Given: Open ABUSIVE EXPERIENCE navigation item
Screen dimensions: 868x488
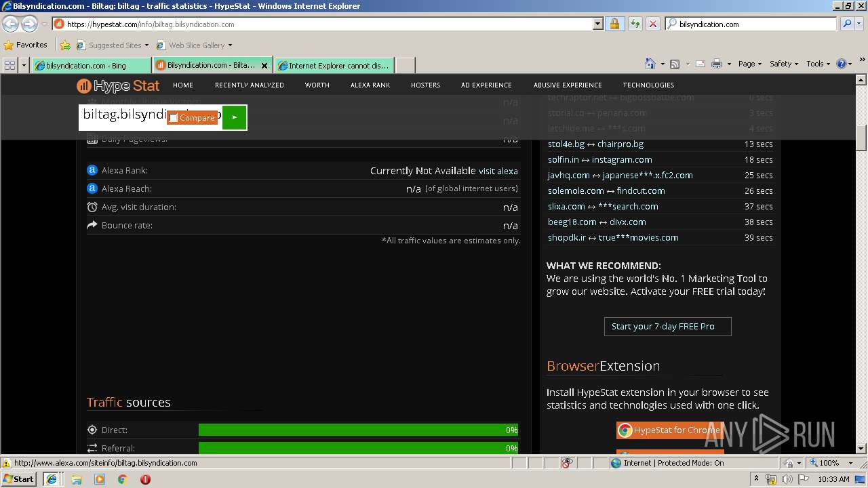Looking at the screenshot, I should (x=568, y=85).
